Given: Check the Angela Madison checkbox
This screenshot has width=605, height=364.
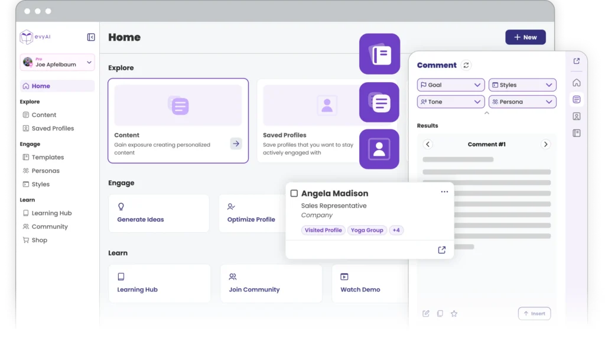Looking at the screenshot, I should pyautogui.click(x=294, y=193).
